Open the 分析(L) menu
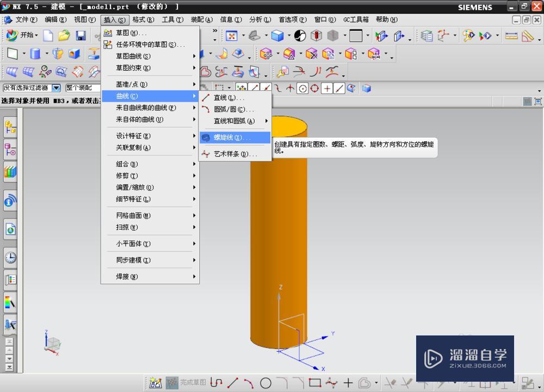 pos(260,20)
